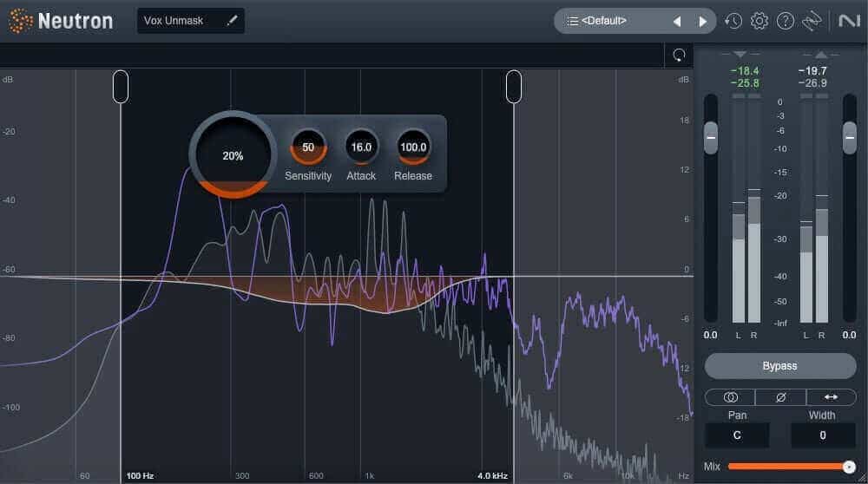Click the input meter down-triangle marker
Screen dimensions: 868x484
coord(740,54)
